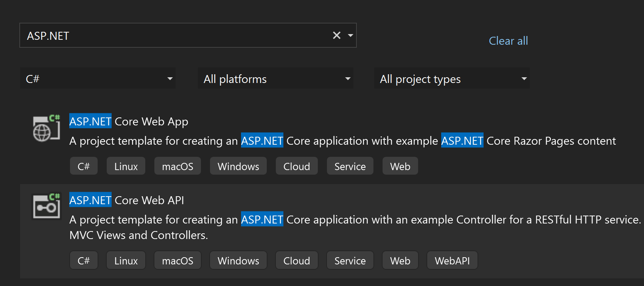Image resolution: width=644 pixels, height=286 pixels.
Task: Click the Web API template description text
Action: [355, 227]
